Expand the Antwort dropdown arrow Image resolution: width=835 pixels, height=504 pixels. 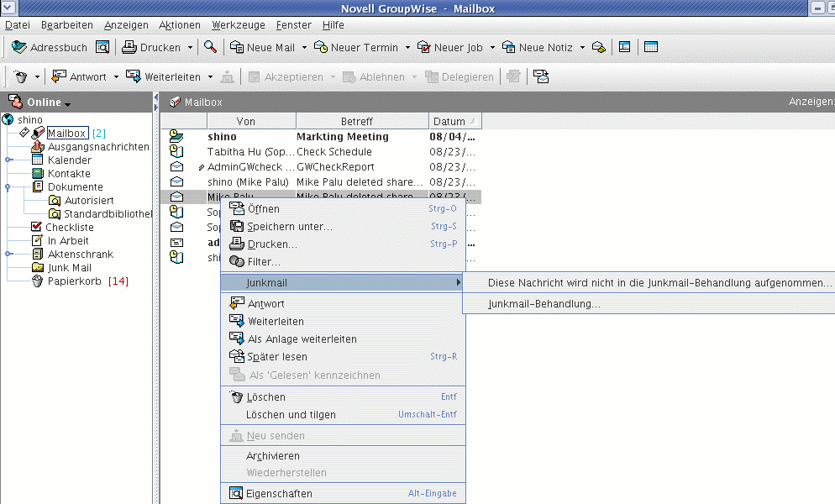pyautogui.click(x=116, y=76)
